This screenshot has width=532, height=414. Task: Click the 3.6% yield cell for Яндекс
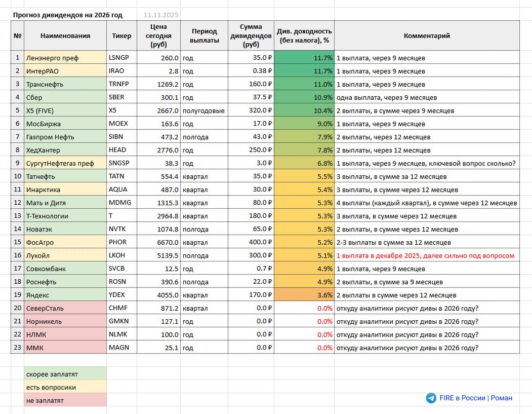click(304, 295)
